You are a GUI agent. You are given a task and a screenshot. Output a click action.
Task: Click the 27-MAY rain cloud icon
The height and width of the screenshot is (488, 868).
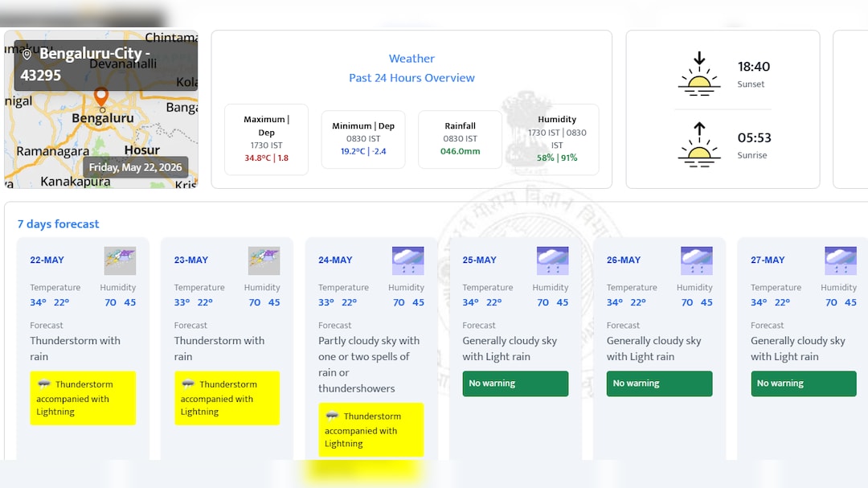click(841, 261)
